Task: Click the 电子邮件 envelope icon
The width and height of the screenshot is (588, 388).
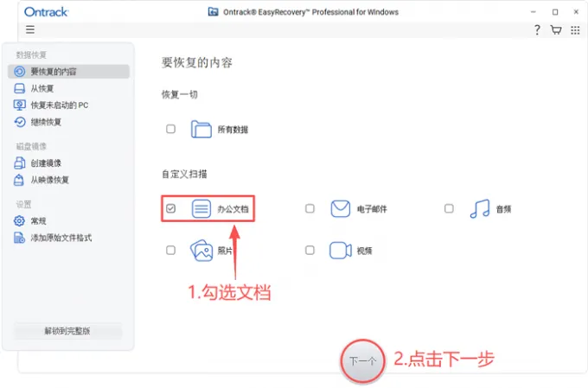Action: (341, 209)
